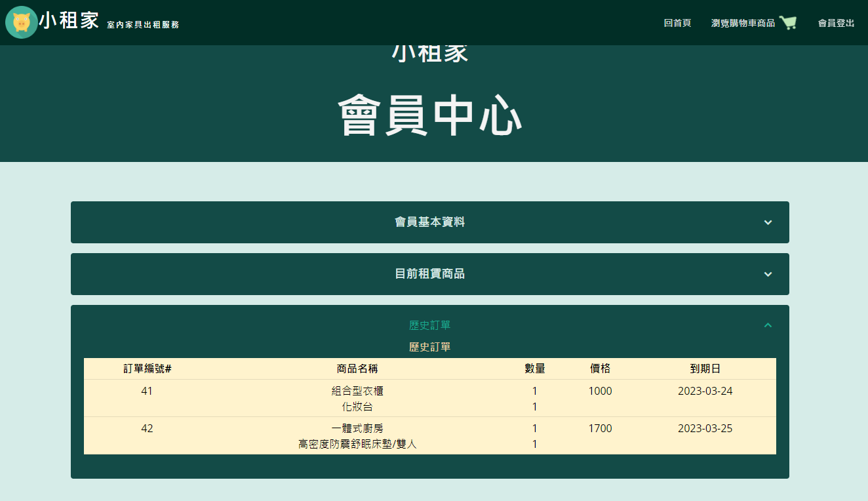Click the pig mascot logo icon

22,22
